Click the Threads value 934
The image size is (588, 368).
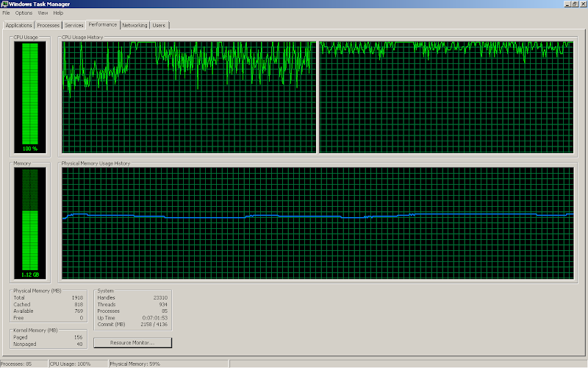tap(163, 304)
